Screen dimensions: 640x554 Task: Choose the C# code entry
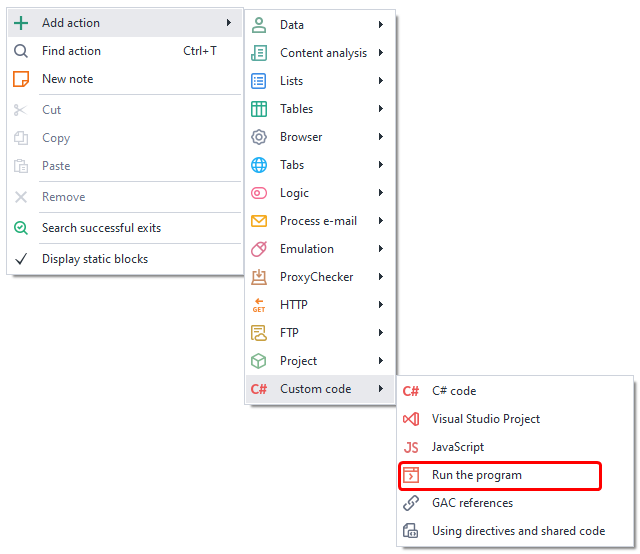[x=453, y=391]
